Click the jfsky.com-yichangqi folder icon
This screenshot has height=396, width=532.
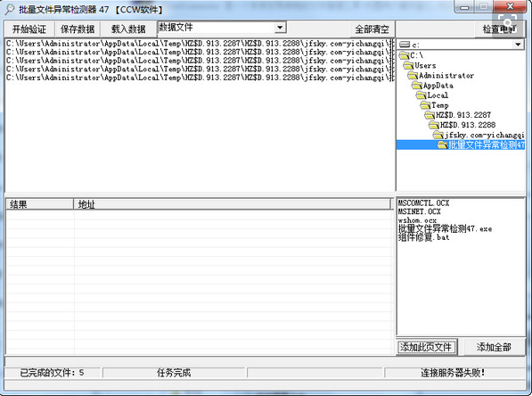point(438,135)
